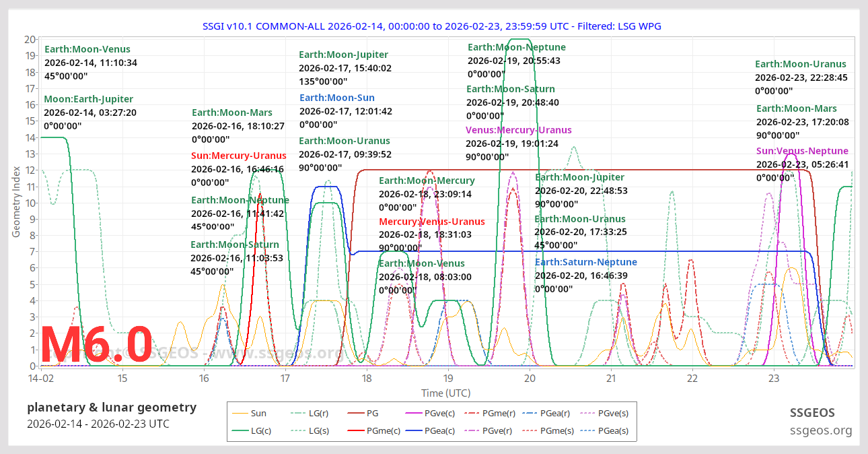Click the dashed LG(r) legend icon
The height and width of the screenshot is (454, 868).
(297, 412)
